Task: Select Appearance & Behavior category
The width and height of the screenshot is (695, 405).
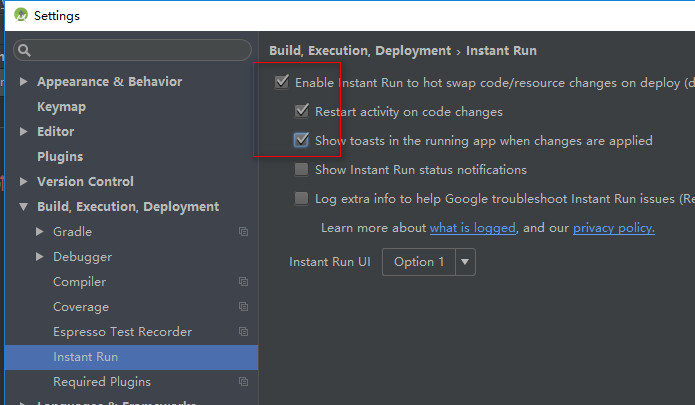Action: [109, 82]
